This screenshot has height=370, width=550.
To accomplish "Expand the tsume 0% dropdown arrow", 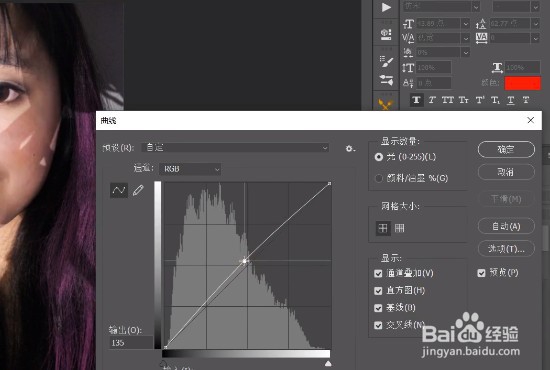I will 465,53.
